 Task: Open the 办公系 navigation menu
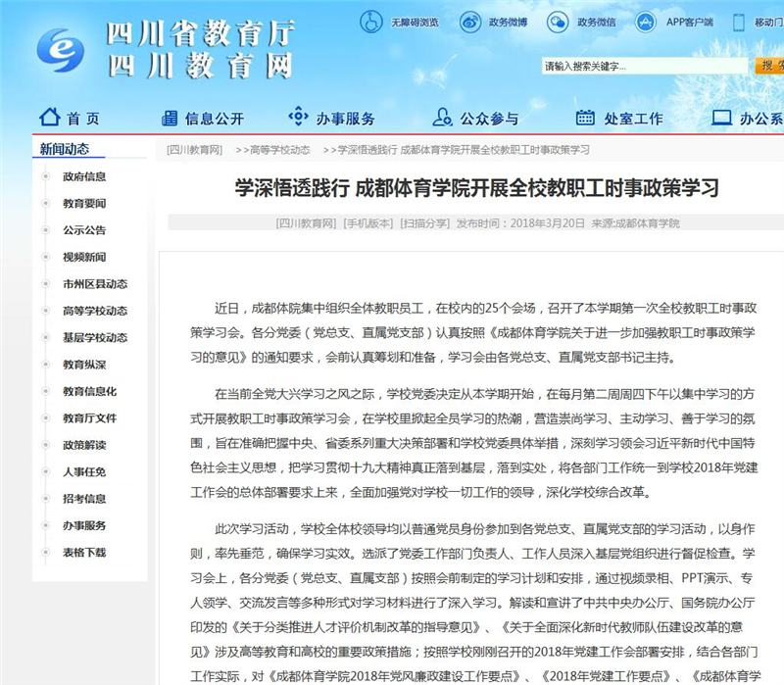click(x=761, y=119)
